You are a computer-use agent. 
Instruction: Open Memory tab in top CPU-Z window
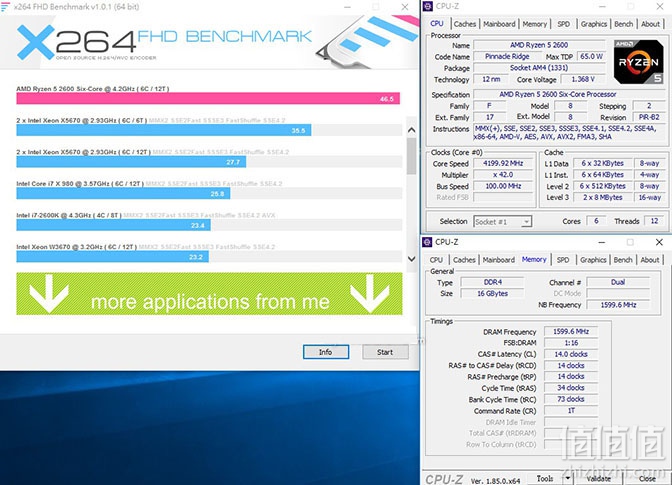(534, 24)
